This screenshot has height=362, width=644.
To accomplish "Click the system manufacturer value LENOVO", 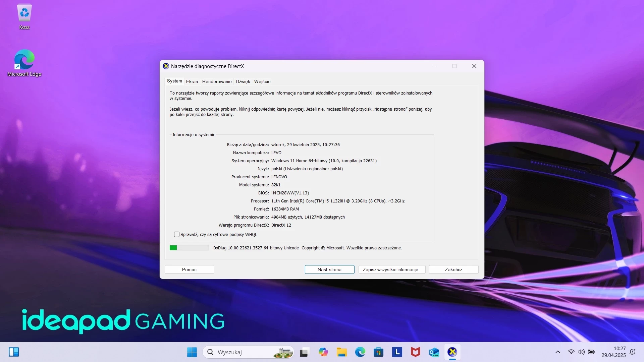I will pyautogui.click(x=279, y=177).
